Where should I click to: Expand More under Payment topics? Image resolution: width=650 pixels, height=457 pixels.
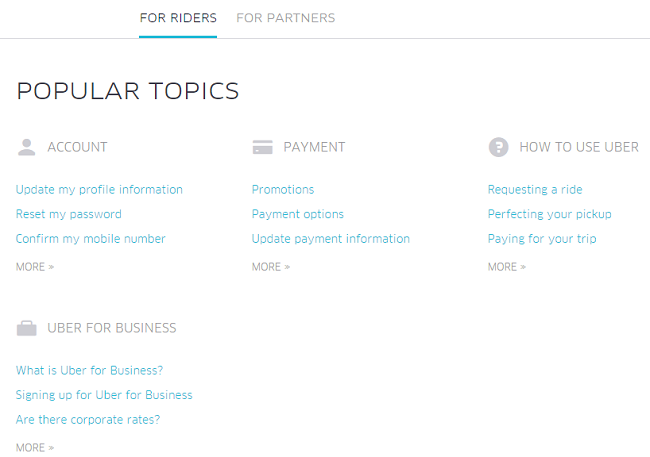click(271, 267)
